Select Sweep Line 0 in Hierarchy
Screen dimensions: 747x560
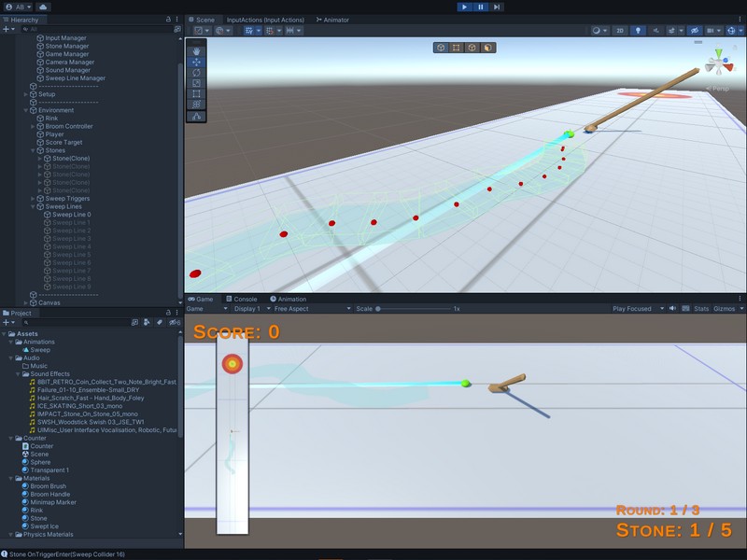pos(72,215)
